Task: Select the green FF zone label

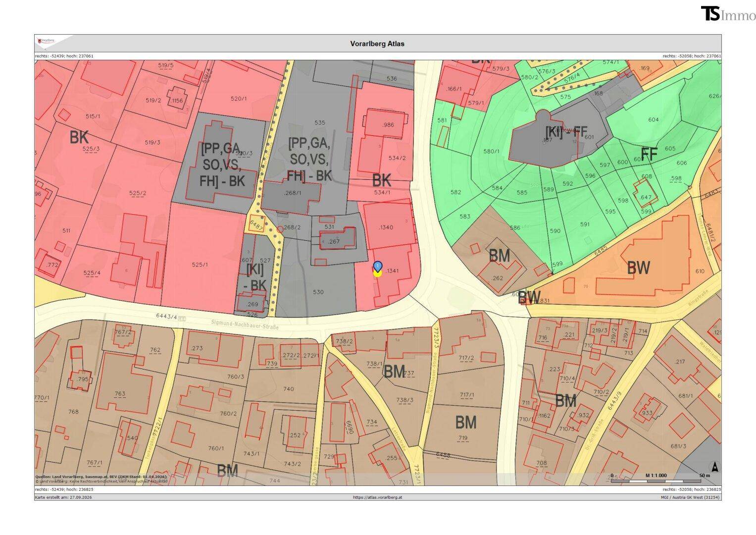Action: click(649, 155)
